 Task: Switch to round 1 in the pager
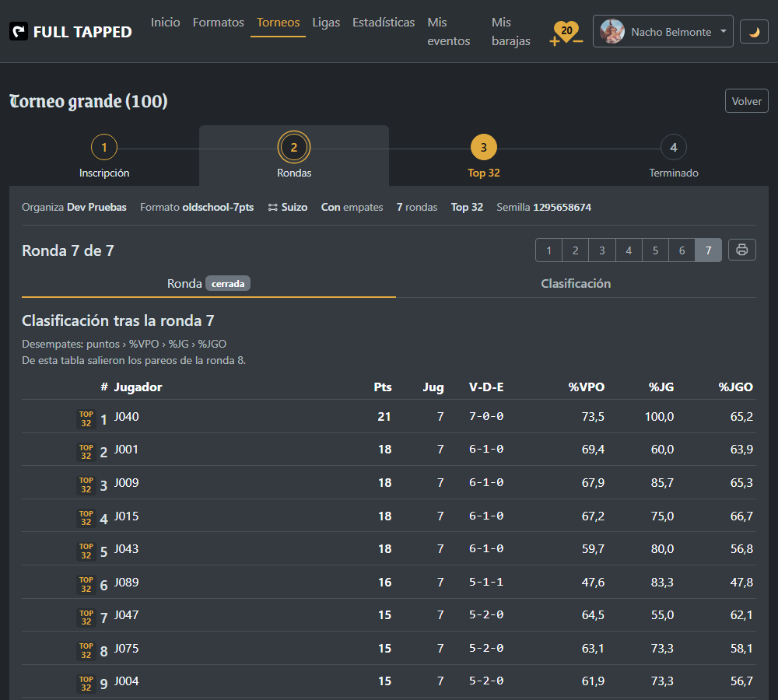(548, 250)
